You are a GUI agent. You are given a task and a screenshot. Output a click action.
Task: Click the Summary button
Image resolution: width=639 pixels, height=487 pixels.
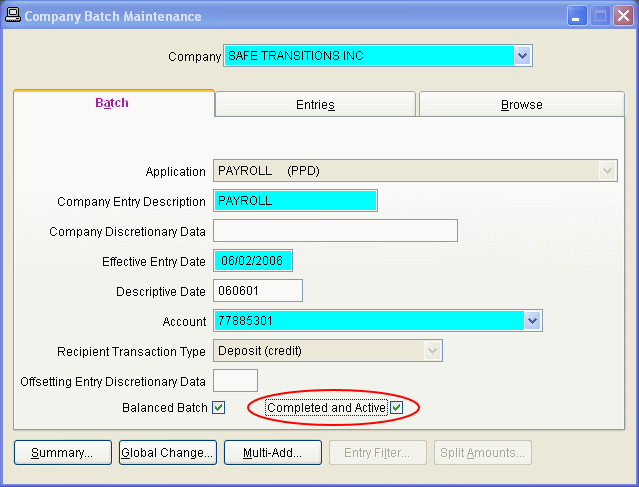[x=62, y=453]
